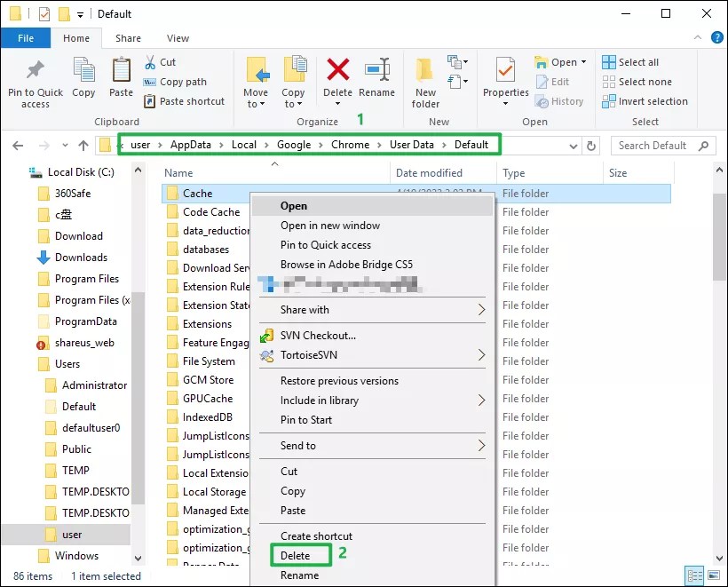Expand the Send to submenu
The image size is (728, 587).
pos(481,446)
